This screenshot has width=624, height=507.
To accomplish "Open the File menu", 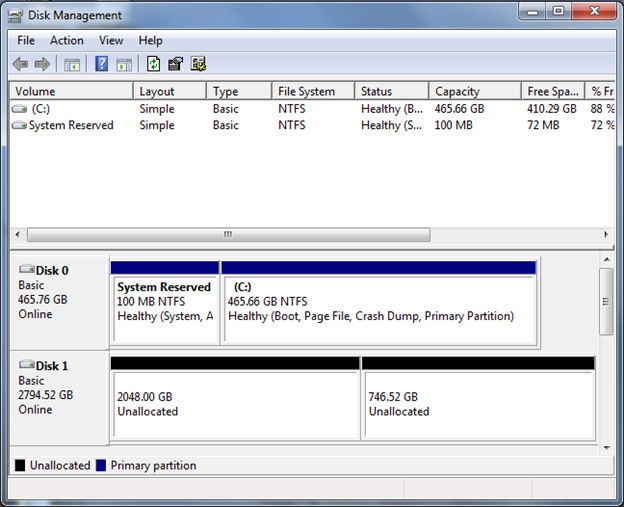I will (26, 40).
